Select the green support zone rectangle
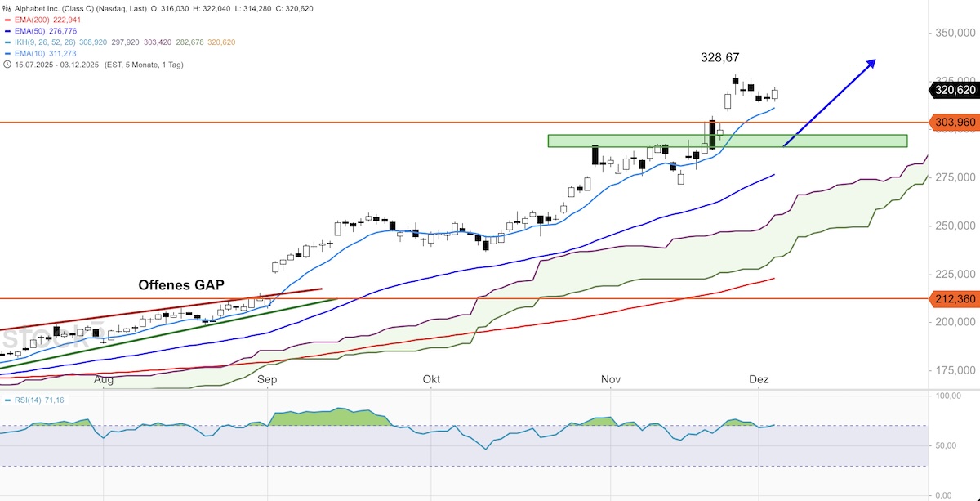This screenshot has height=501, width=980. click(727, 141)
